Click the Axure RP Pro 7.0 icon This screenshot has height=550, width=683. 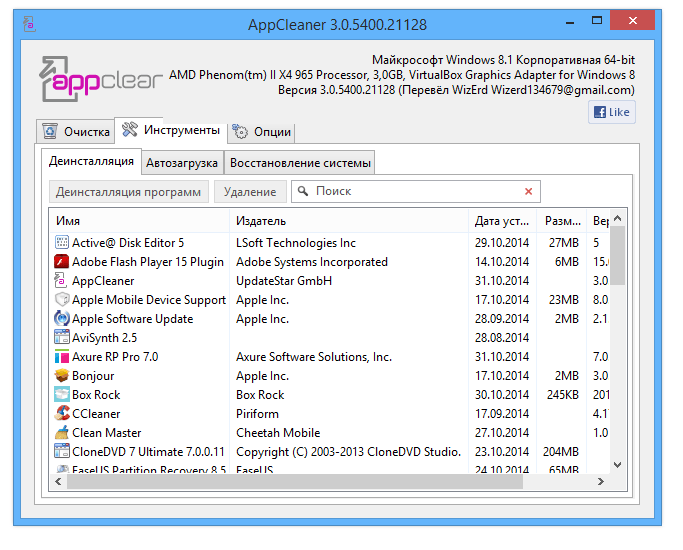[62, 357]
